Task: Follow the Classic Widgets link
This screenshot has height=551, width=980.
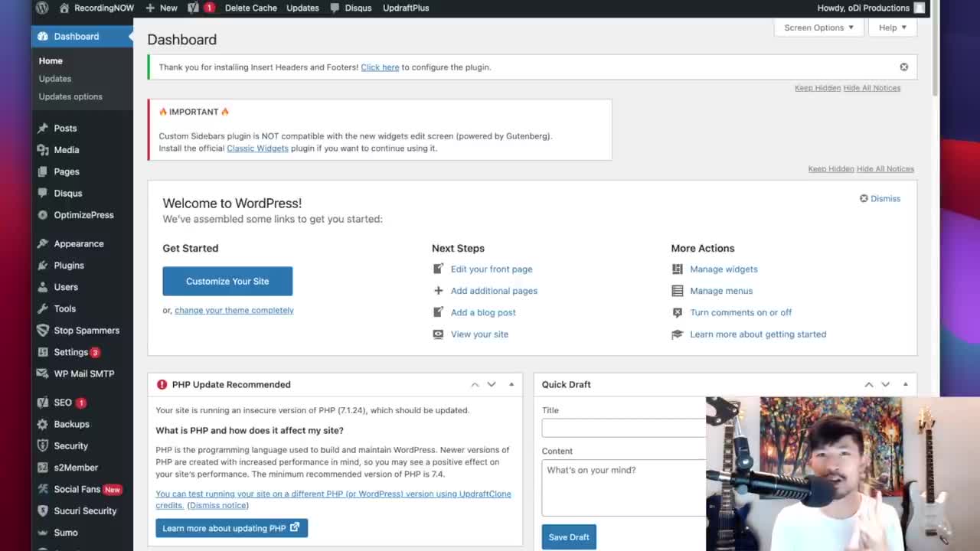Action: (x=257, y=148)
